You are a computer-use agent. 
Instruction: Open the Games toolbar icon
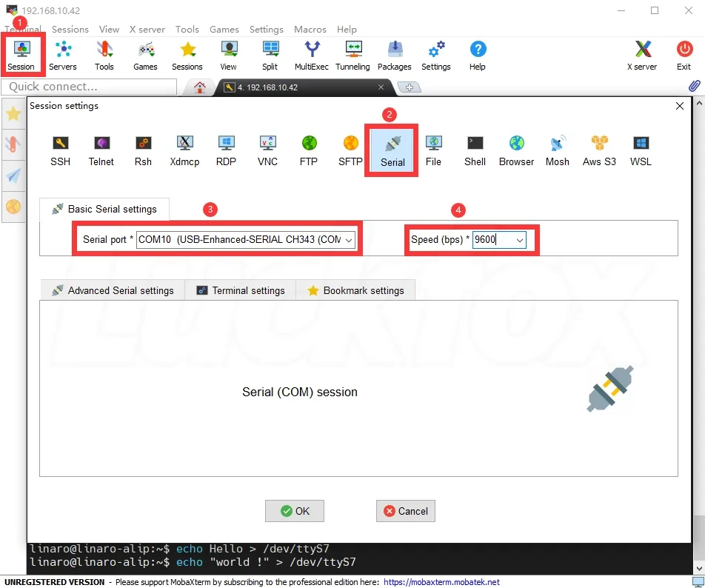point(145,56)
